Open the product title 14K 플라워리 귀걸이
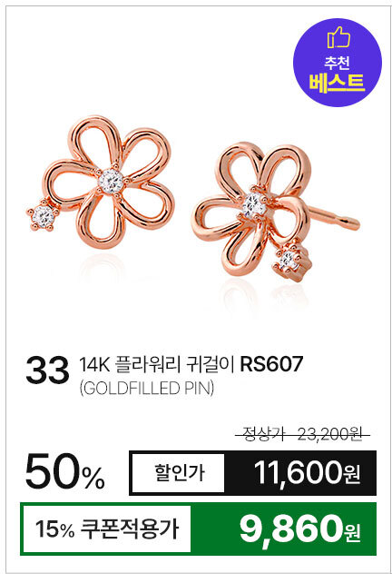Screen dimensions: 392x583 156,364
